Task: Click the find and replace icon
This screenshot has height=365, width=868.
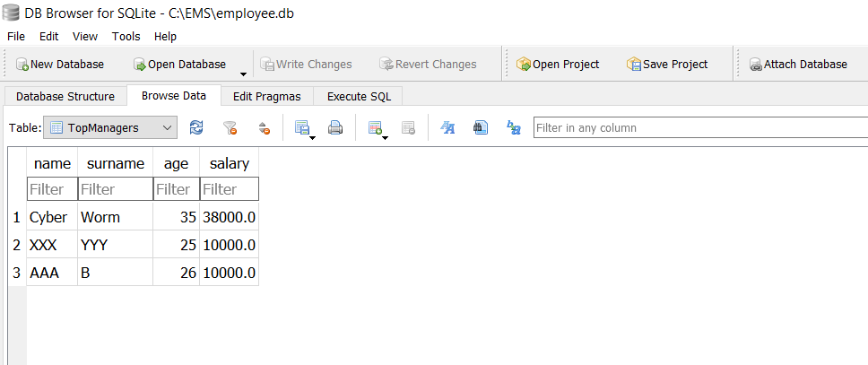Action: pyautogui.click(x=514, y=128)
